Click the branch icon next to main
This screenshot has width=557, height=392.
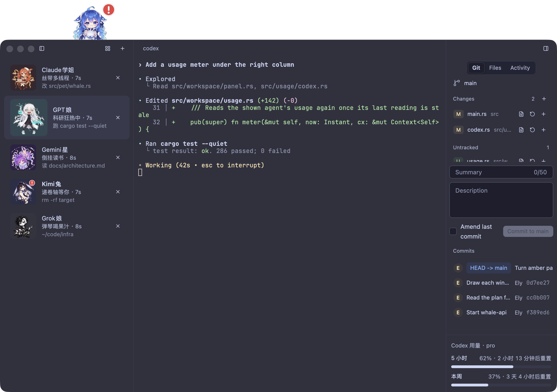[x=457, y=83]
